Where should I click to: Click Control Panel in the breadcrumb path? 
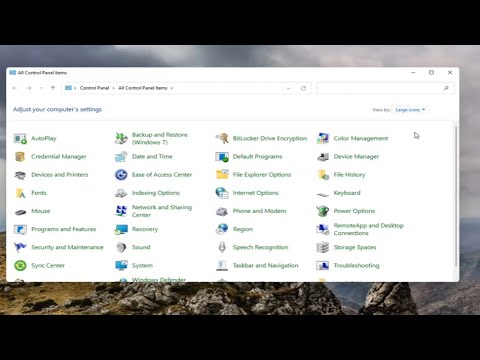94,88
